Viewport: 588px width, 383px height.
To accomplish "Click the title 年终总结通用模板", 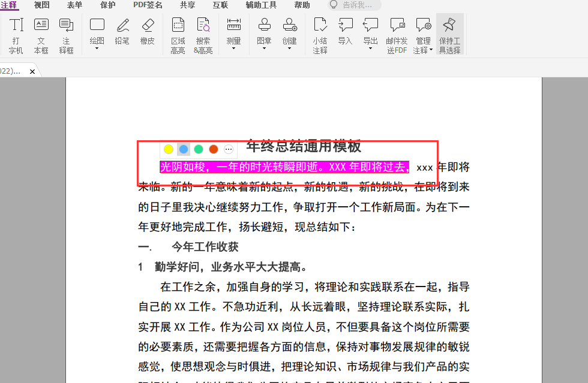I will (x=304, y=146).
